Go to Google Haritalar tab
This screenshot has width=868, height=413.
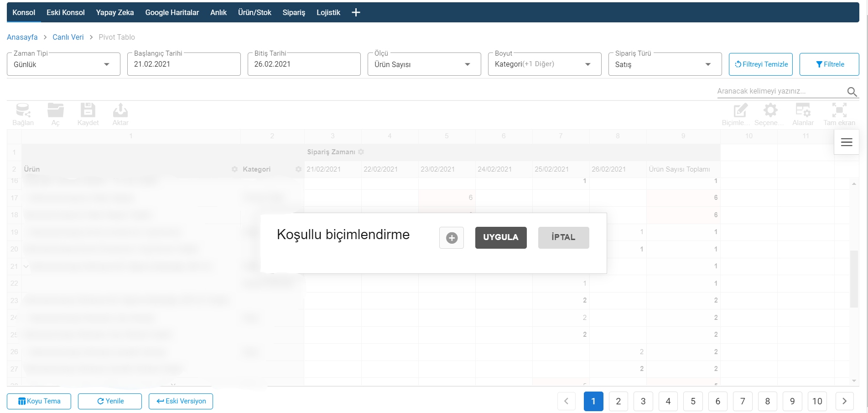click(172, 13)
